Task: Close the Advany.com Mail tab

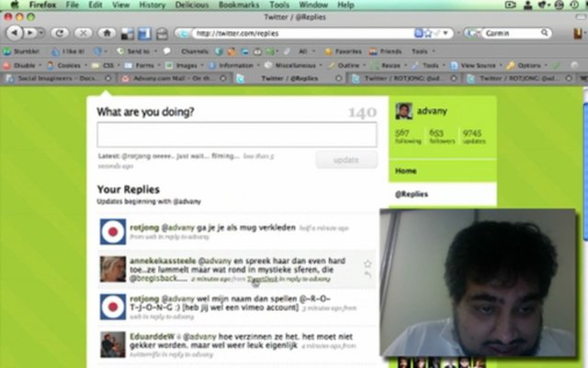Action: tap(223, 78)
